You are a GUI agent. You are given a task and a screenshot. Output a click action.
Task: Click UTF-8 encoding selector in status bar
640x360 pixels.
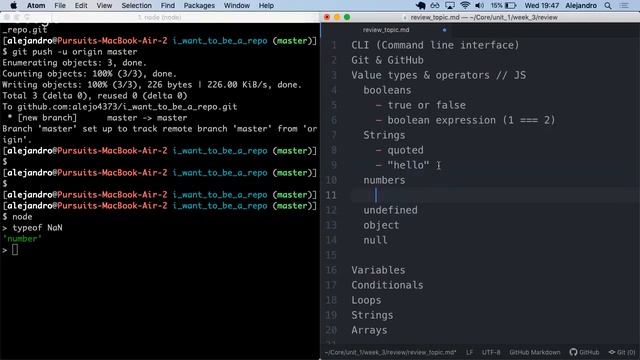[491, 352]
